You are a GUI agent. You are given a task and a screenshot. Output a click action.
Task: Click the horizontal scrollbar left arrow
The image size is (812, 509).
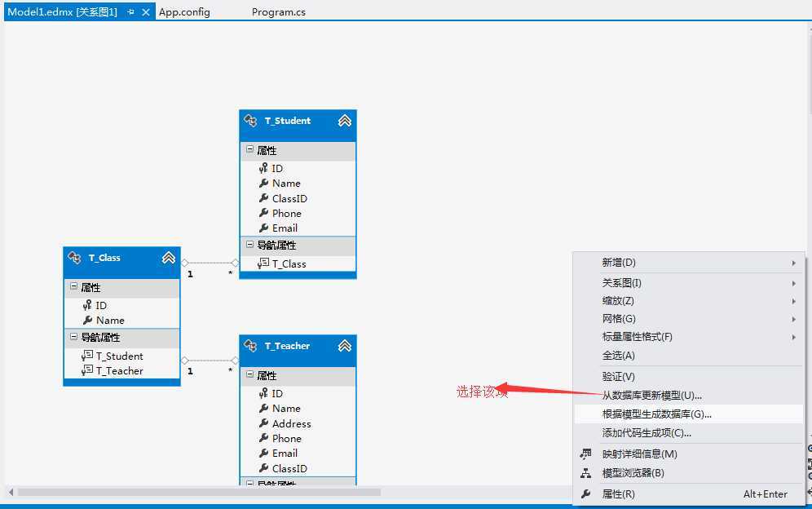pyautogui.click(x=11, y=492)
